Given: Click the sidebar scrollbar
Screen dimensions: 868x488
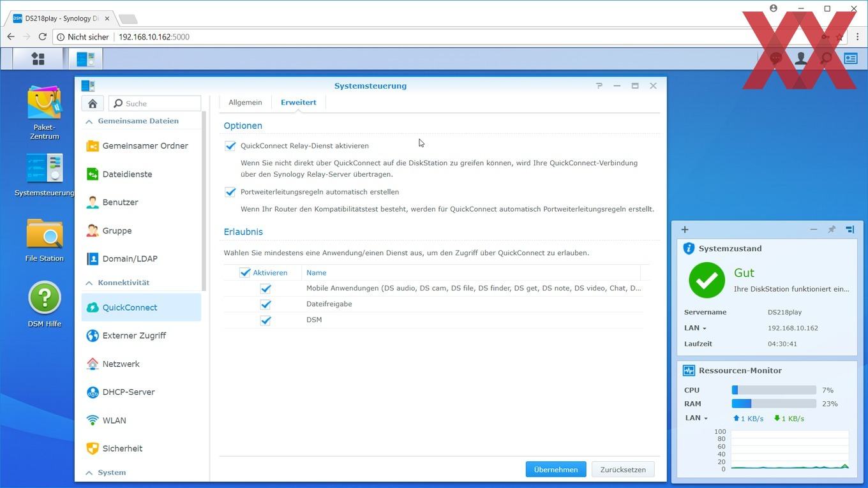Looking at the screenshot, I should 204,201.
